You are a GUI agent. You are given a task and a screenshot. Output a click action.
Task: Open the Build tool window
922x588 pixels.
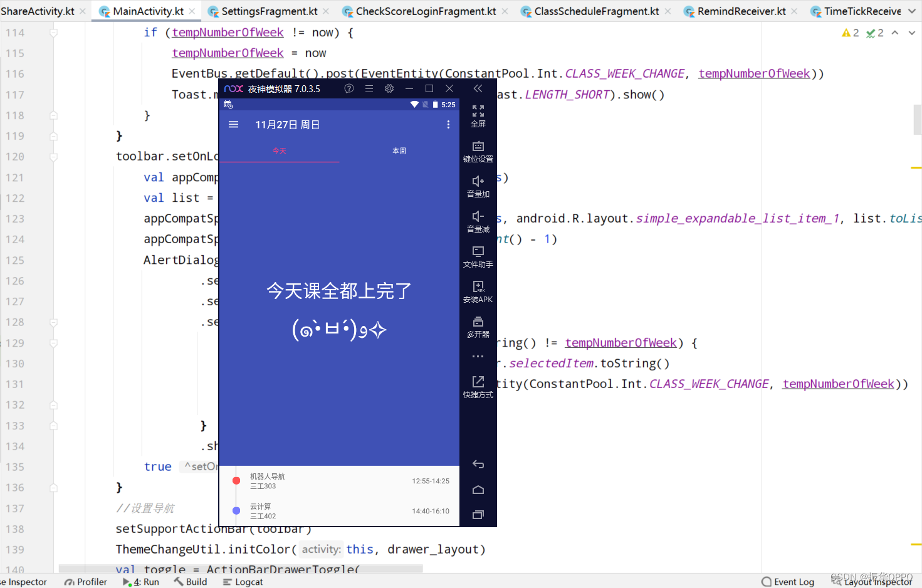tap(191, 582)
